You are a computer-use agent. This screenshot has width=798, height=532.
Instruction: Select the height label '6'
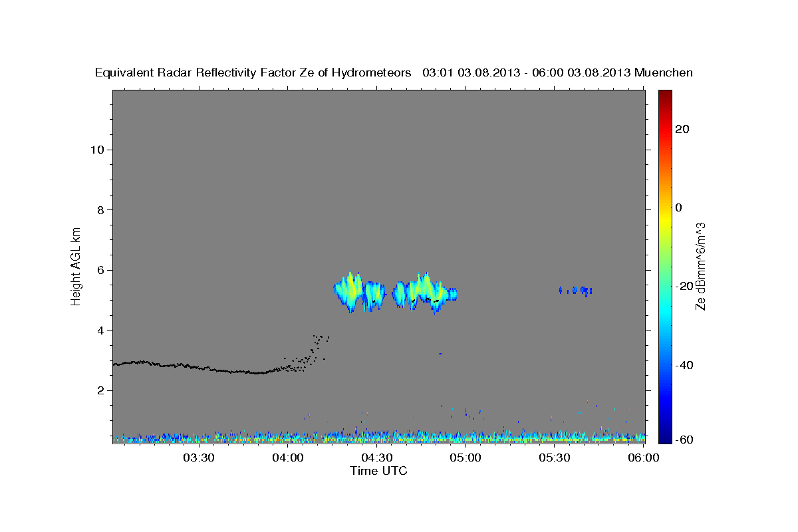(100, 270)
